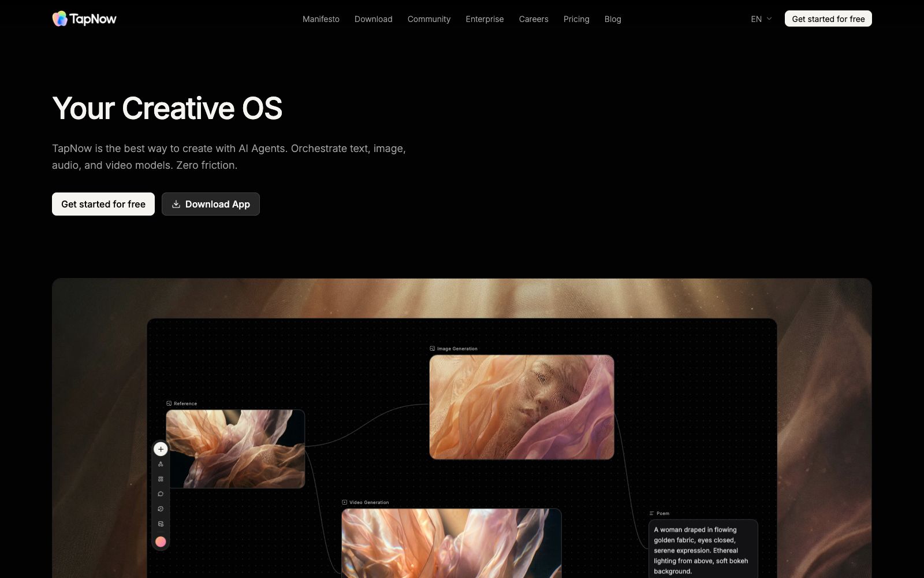
Task: Click the 'Image Generation' node label
Action: [x=457, y=349]
